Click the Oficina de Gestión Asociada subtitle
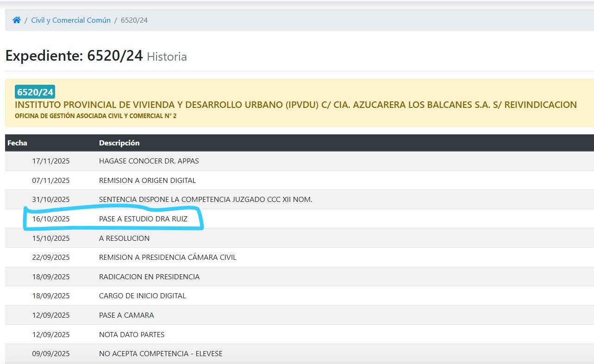The image size is (594, 364). pyautogui.click(x=95, y=116)
